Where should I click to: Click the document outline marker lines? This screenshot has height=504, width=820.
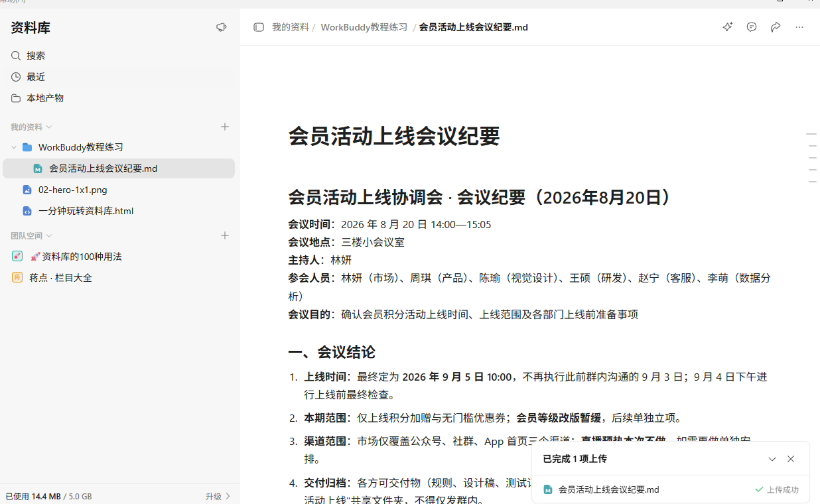811,158
